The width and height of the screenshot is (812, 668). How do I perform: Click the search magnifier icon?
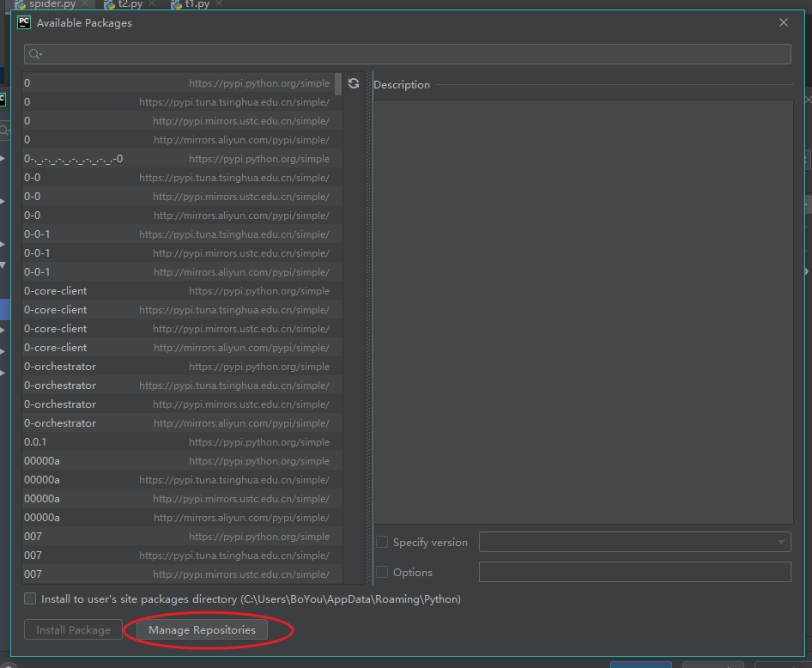(x=35, y=54)
